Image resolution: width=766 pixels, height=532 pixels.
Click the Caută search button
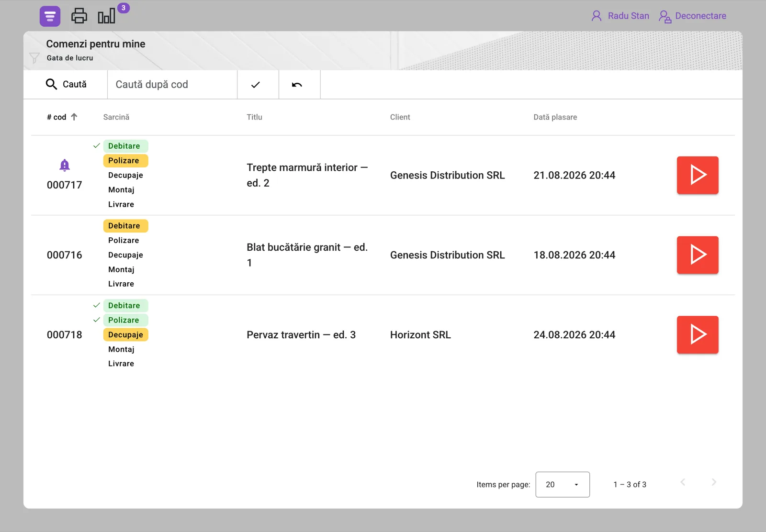tap(66, 85)
